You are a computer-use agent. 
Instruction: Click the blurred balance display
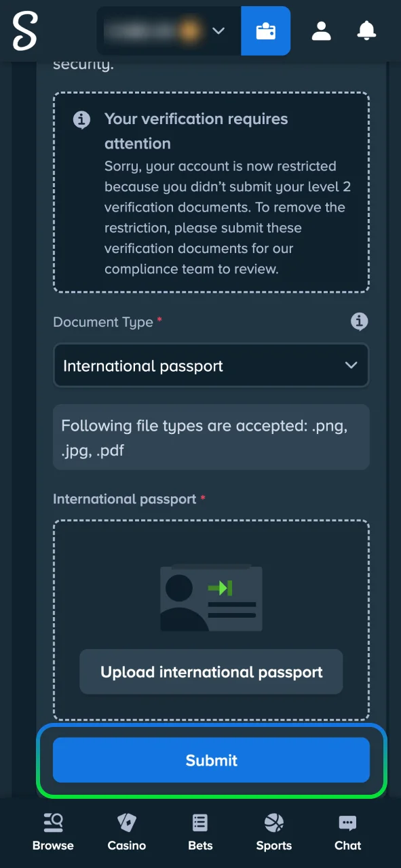click(153, 31)
